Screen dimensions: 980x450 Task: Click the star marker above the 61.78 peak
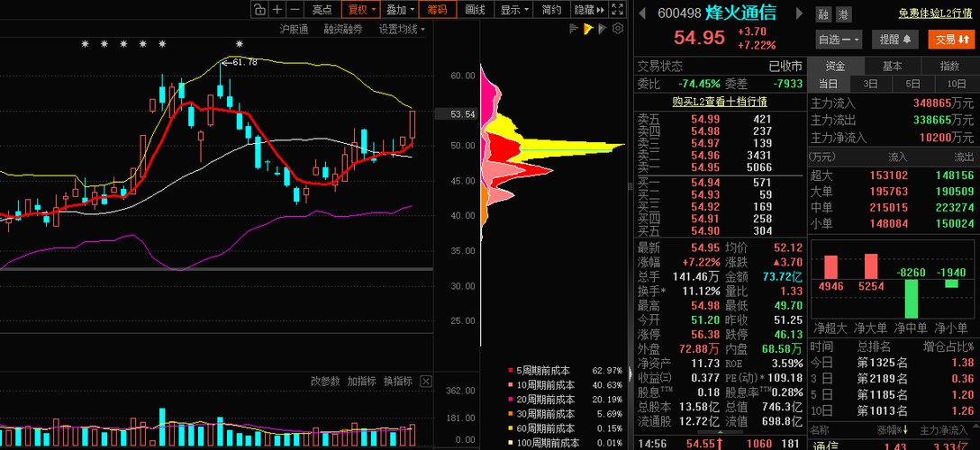pos(239,44)
